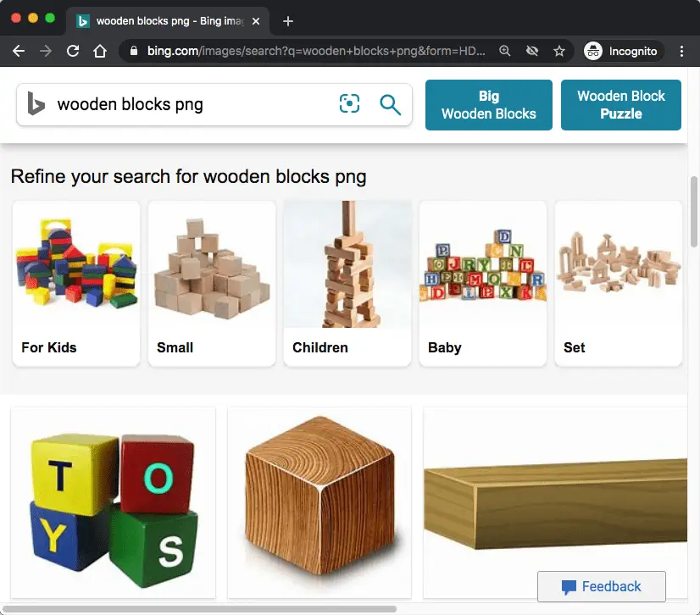Click in the wooden blocks png search field
The width and height of the screenshot is (700, 615).
pyautogui.click(x=192, y=104)
